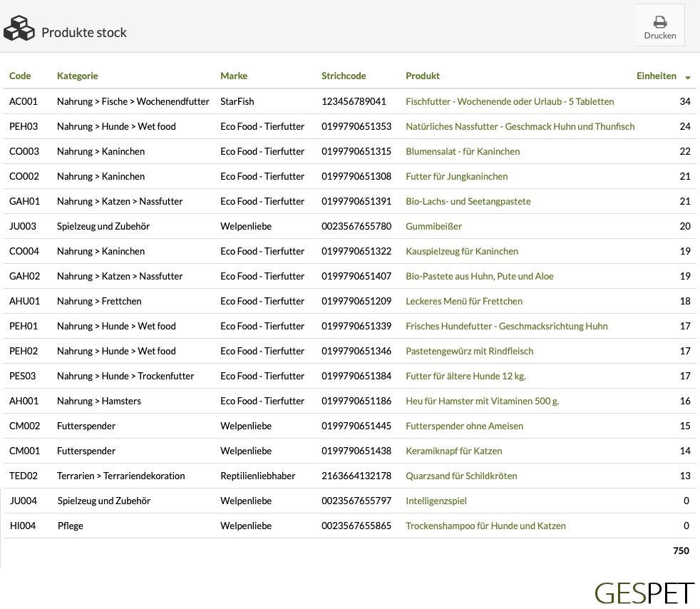
Task: Click the Produkte stock boxes icon
Action: [19, 28]
